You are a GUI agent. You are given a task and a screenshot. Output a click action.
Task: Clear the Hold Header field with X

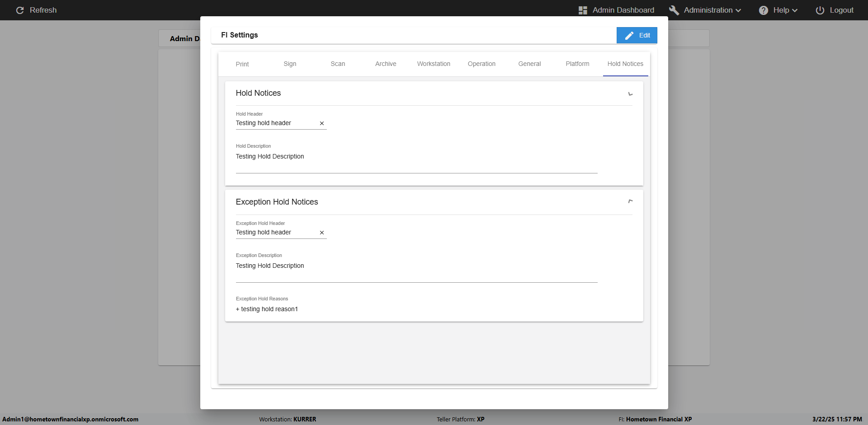point(322,123)
